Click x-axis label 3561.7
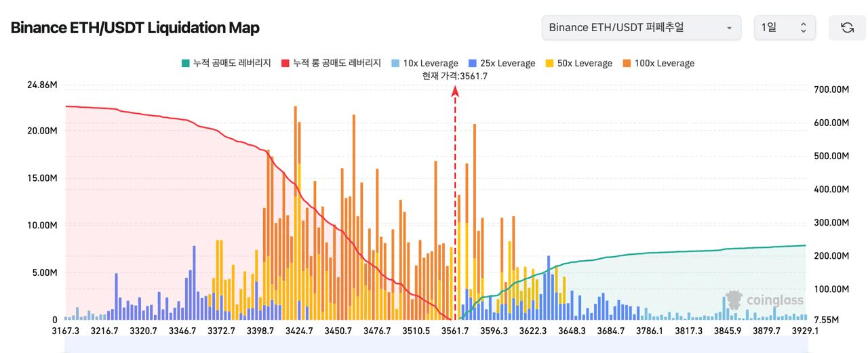868x353 pixels. pos(454,331)
